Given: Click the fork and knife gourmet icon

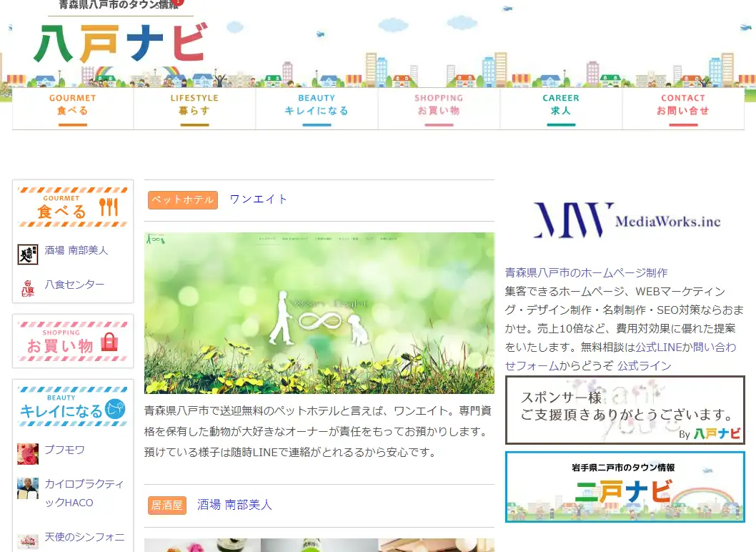Looking at the screenshot, I should pos(109,207).
